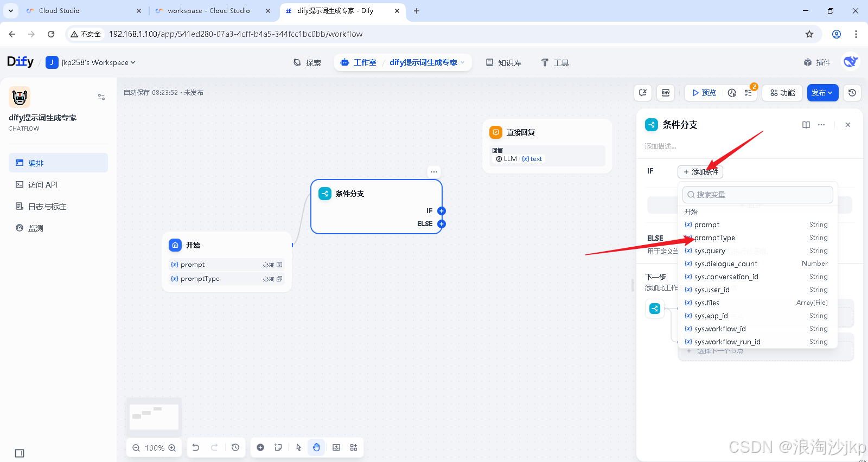The height and width of the screenshot is (462, 868).
Task: Open version history icon at top right
Action: pyautogui.click(x=852, y=93)
